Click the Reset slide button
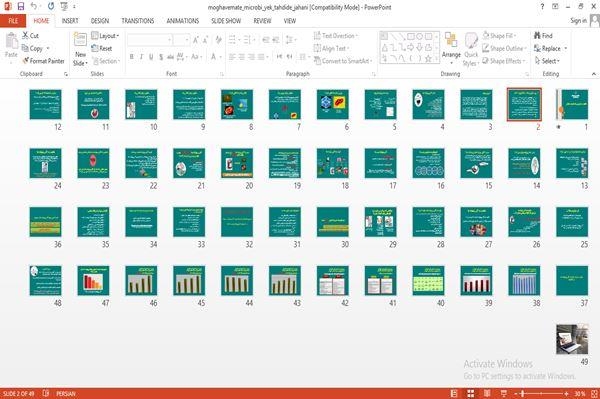The image size is (600, 399). point(102,49)
